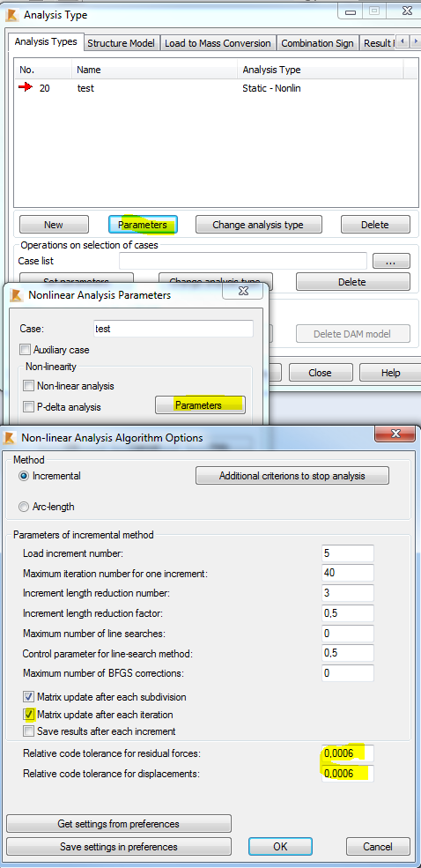421x868 pixels.
Task: Sort by the Analysis Type column header
Action: [321, 70]
